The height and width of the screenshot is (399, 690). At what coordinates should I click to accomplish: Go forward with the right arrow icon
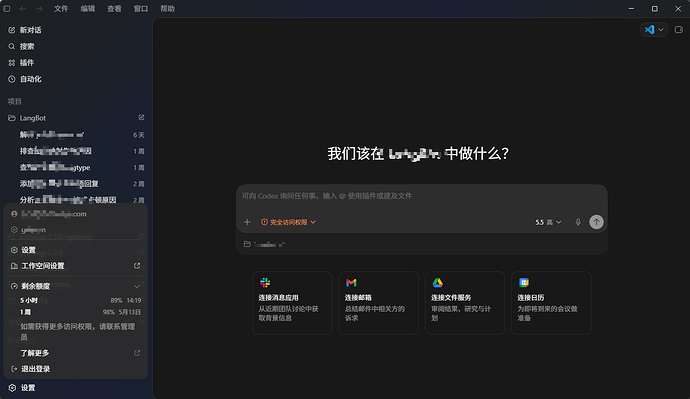39,8
